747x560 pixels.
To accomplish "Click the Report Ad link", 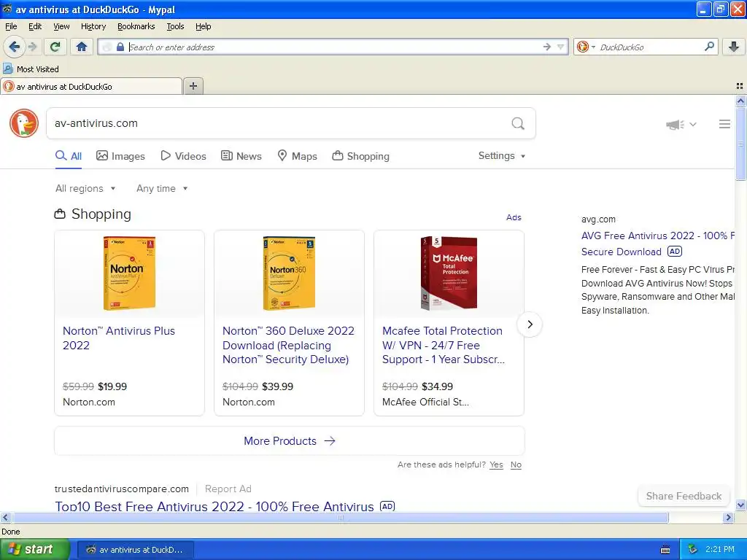I will click(228, 489).
